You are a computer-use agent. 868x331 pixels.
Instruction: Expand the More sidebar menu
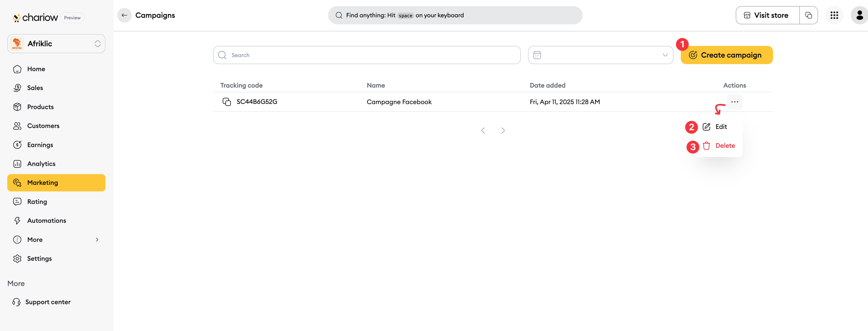[56, 240]
